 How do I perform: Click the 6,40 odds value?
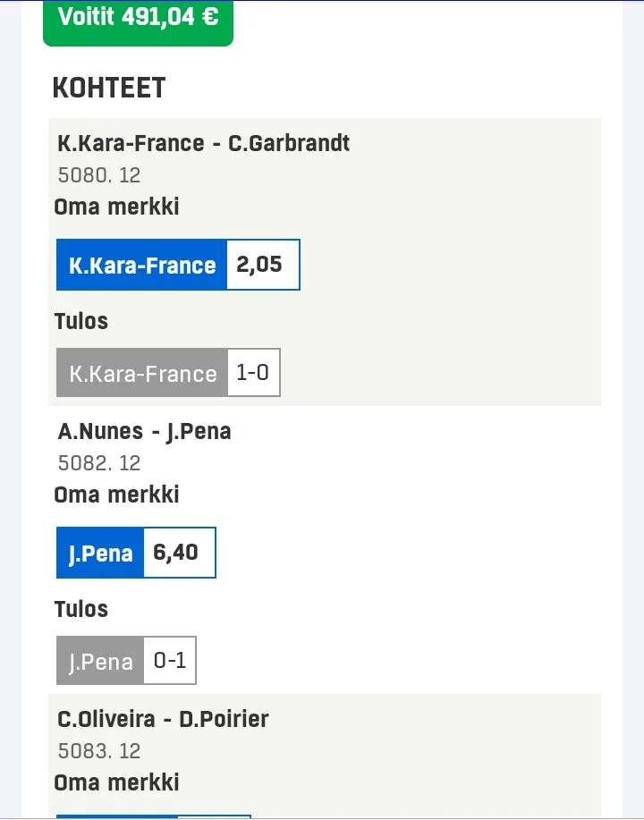(178, 553)
